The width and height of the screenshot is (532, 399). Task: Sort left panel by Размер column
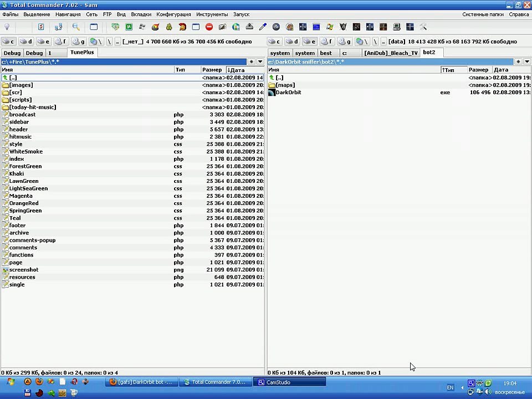tap(213, 70)
